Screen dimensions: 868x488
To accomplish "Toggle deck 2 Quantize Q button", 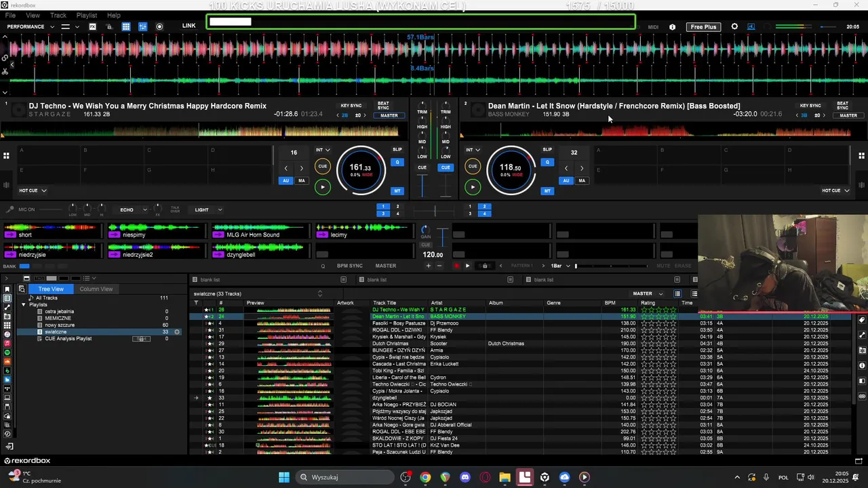I will 547,162.
